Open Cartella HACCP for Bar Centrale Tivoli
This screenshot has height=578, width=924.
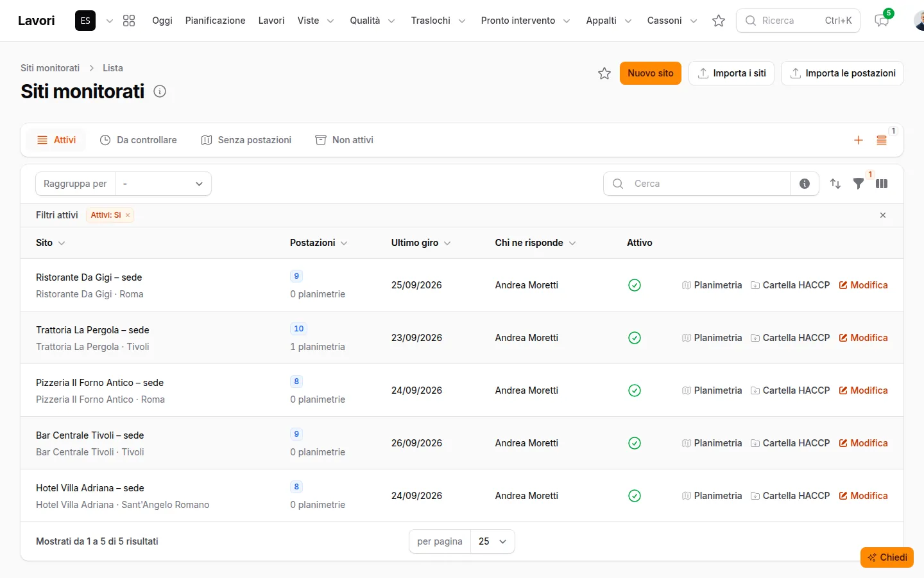[x=790, y=443]
